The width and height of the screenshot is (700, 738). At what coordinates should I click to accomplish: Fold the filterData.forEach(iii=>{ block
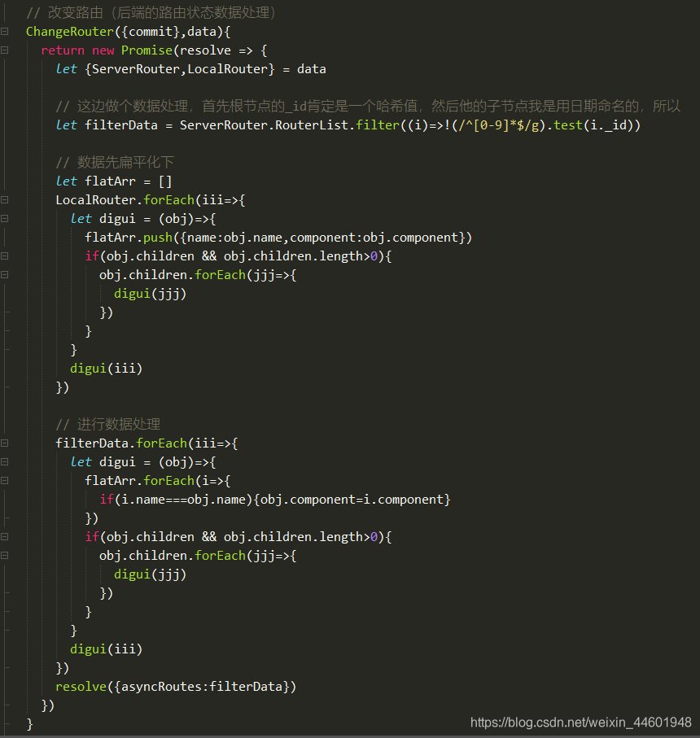tap(5, 443)
